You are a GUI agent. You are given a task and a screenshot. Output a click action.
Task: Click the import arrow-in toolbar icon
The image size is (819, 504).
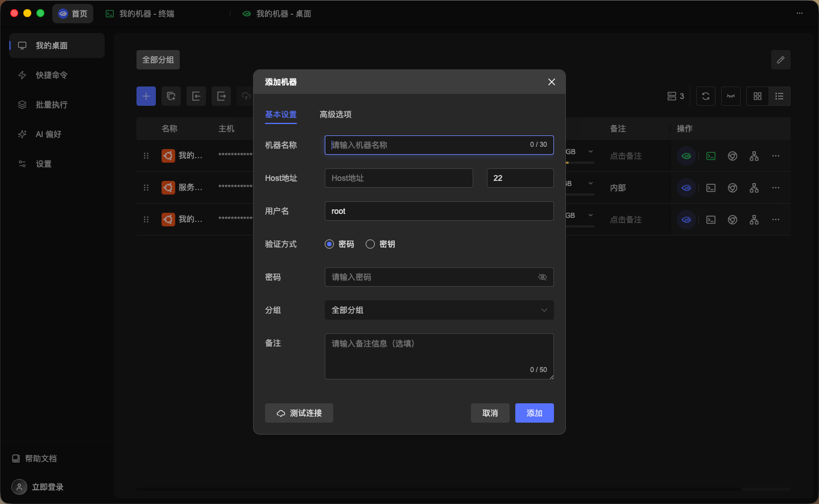pos(196,96)
